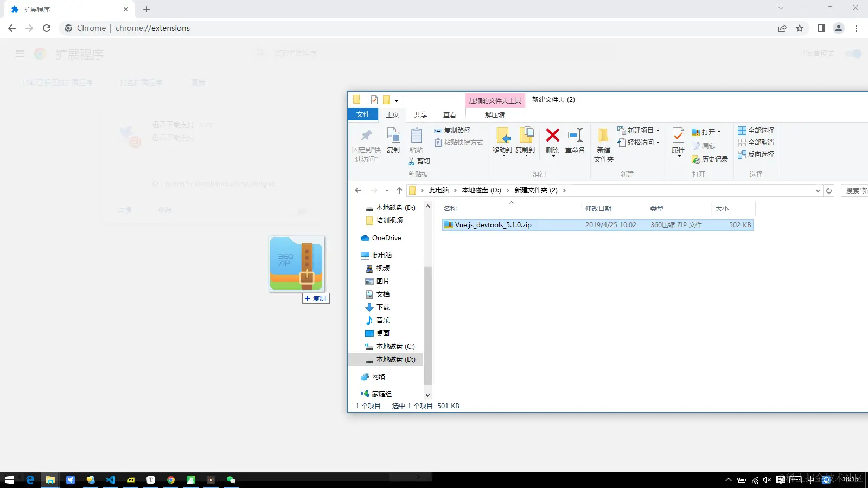Select OneDrive in the navigation pane
Screen dimensions: 868x488
click(x=381, y=238)
